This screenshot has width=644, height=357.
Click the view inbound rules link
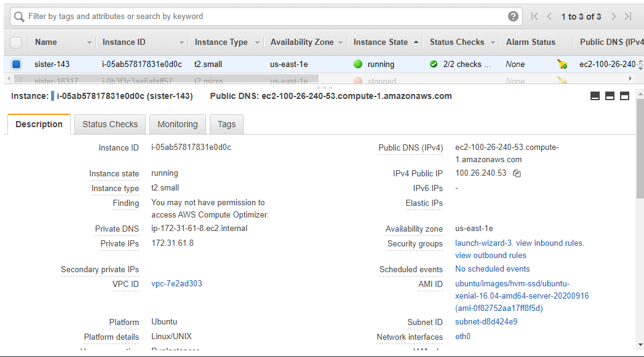point(550,243)
